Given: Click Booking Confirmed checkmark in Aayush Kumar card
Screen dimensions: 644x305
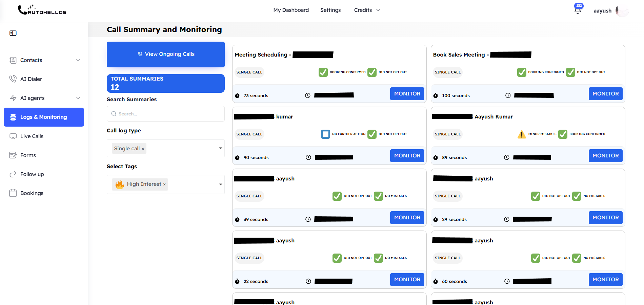Looking at the screenshot, I should (563, 134).
